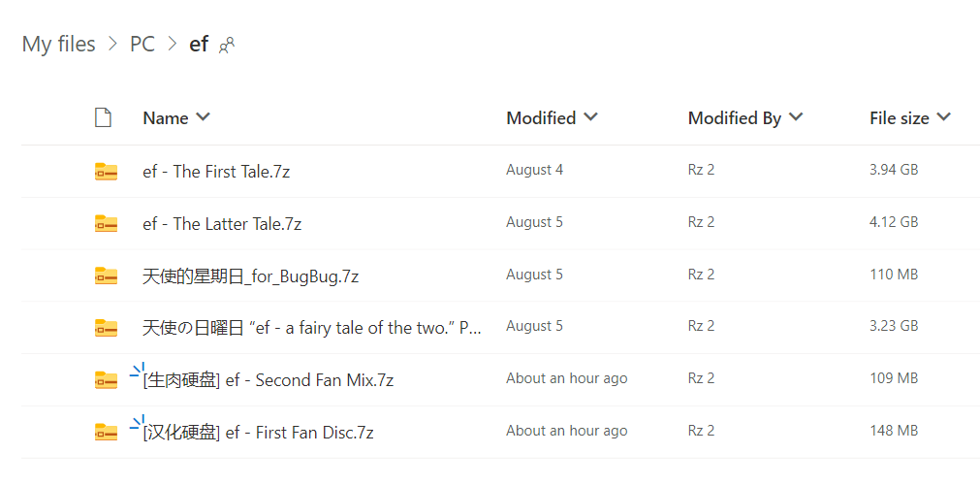This screenshot has height=486, width=980.
Task: Click the file type column header icon
Action: coord(103,118)
